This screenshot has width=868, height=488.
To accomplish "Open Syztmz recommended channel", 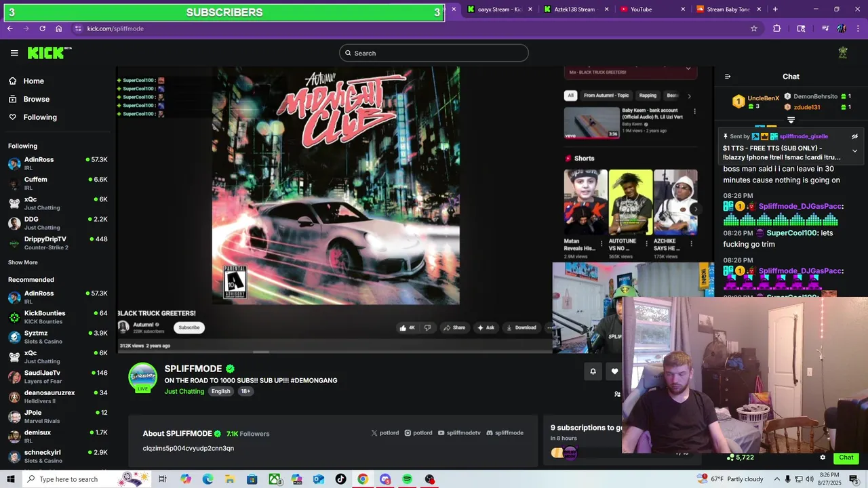I will click(58, 337).
